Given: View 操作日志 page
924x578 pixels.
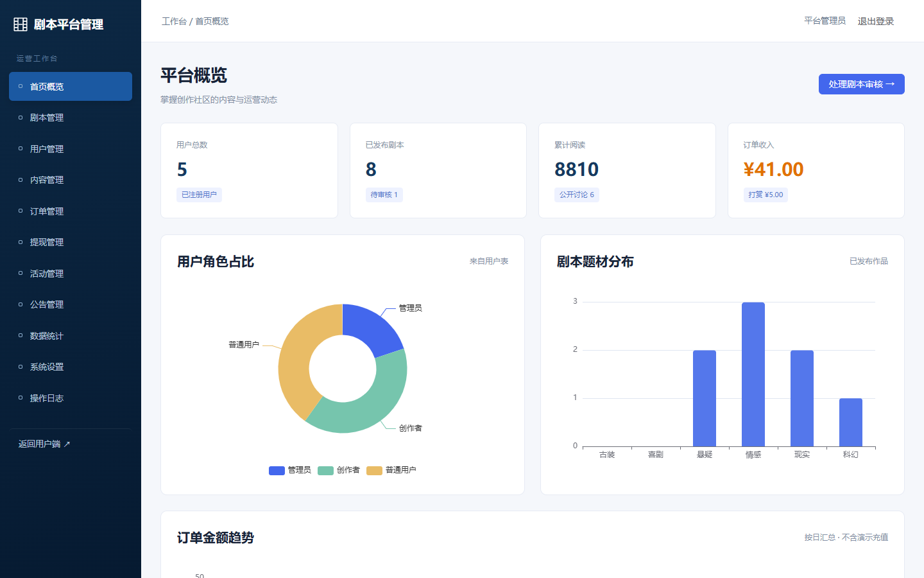Looking at the screenshot, I should pos(71,398).
